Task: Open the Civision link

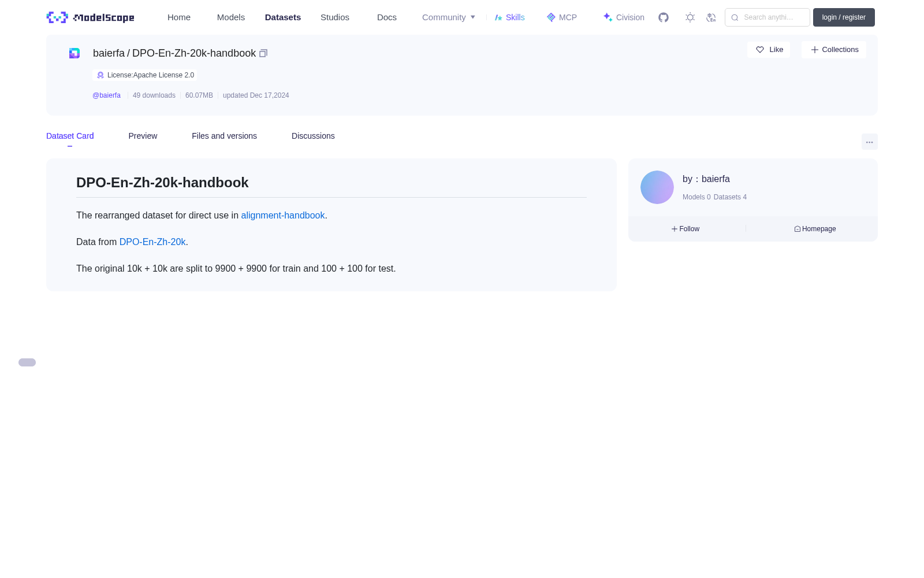Action: pyautogui.click(x=624, y=17)
